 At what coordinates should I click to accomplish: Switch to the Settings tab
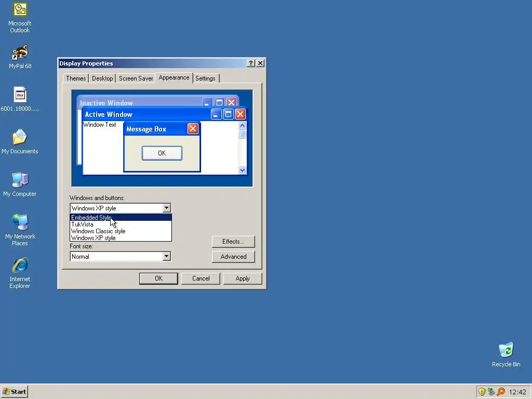point(205,78)
